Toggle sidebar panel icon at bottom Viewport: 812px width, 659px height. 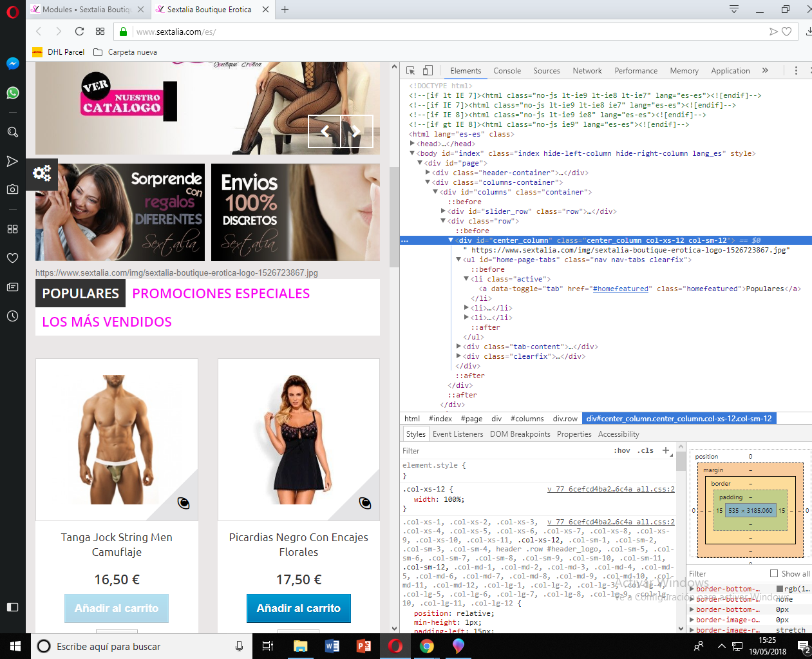(12, 607)
